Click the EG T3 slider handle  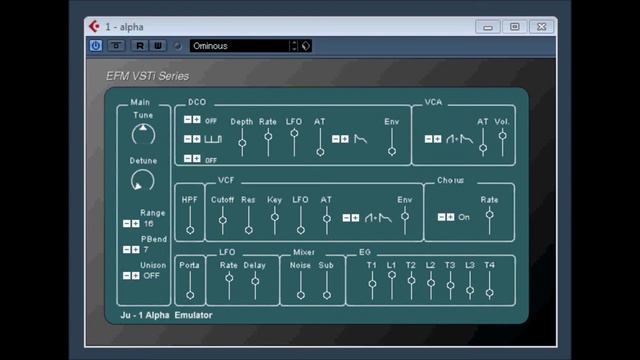(x=450, y=285)
